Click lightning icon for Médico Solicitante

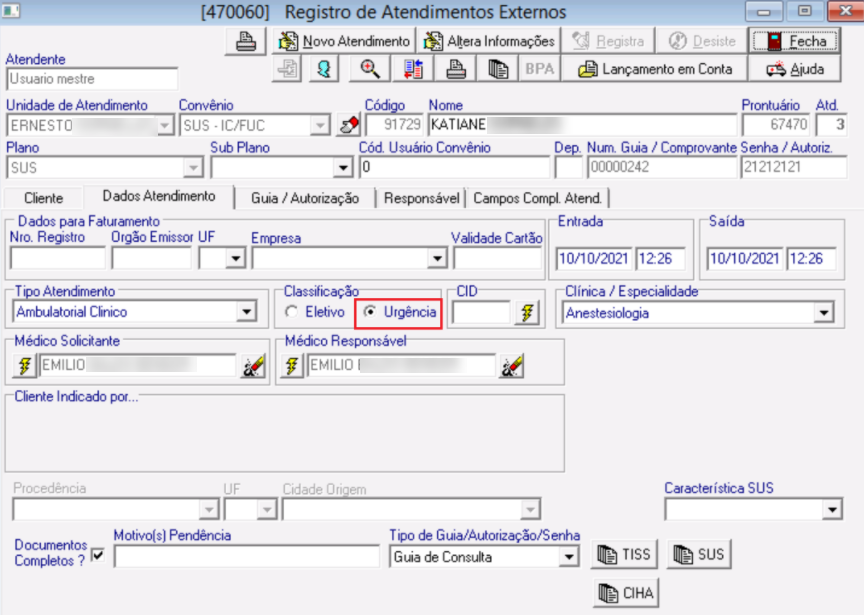(x=25, y=365)
